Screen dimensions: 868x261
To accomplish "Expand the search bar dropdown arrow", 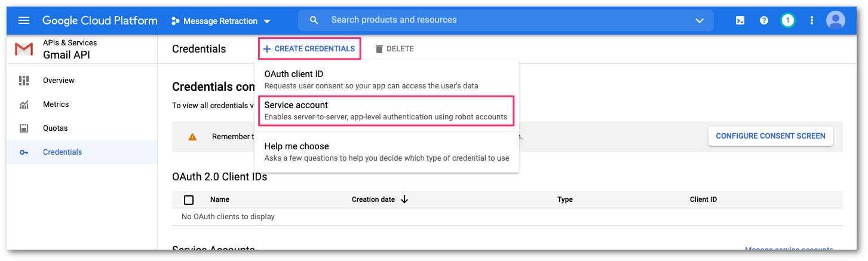I will [700, 20].
